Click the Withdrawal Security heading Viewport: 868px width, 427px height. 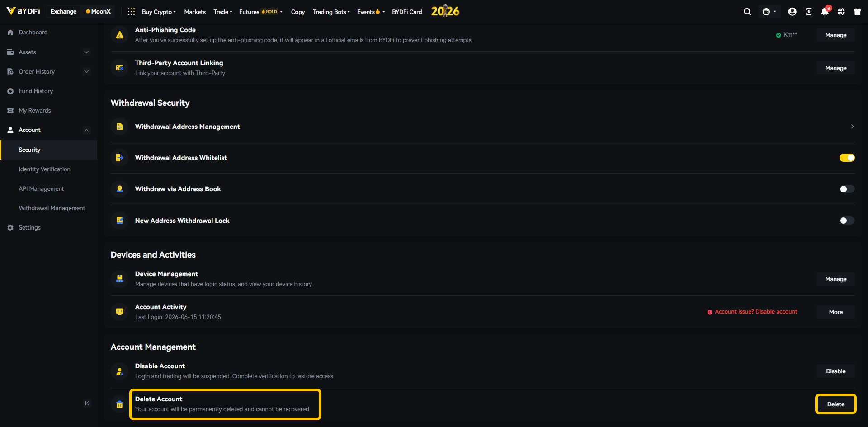click(150, 103)
